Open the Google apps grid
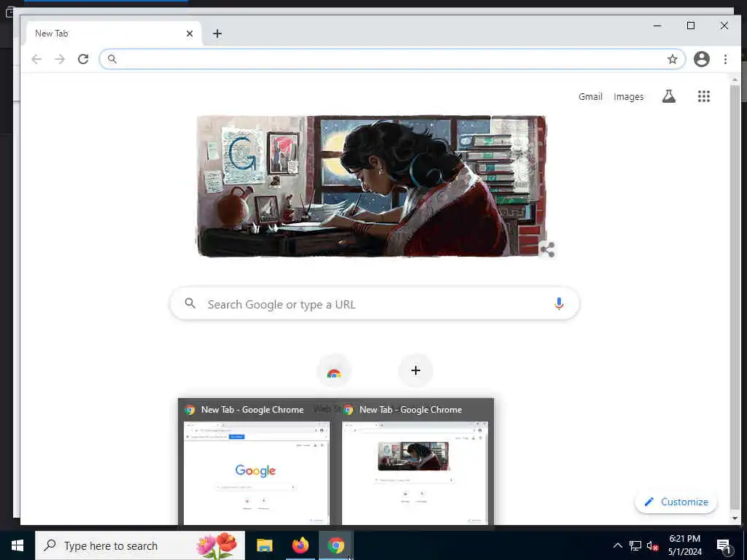Viewport: 747px width, 560px height. (x=704, y=96)
